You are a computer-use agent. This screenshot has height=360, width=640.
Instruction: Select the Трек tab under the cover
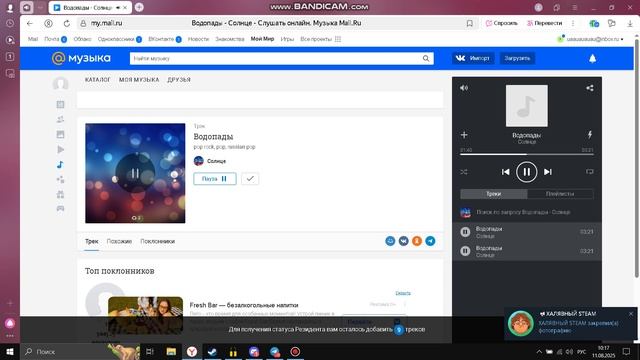[x=91, y=241]
